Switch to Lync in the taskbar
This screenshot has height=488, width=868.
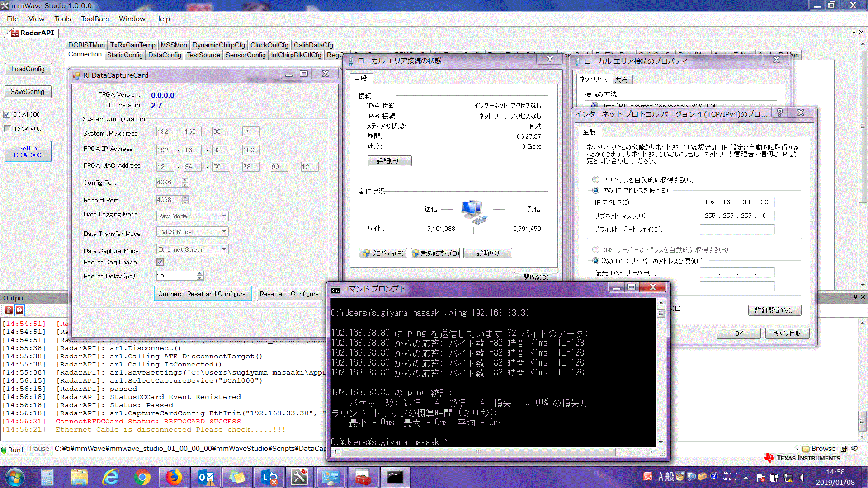[269, 477]
